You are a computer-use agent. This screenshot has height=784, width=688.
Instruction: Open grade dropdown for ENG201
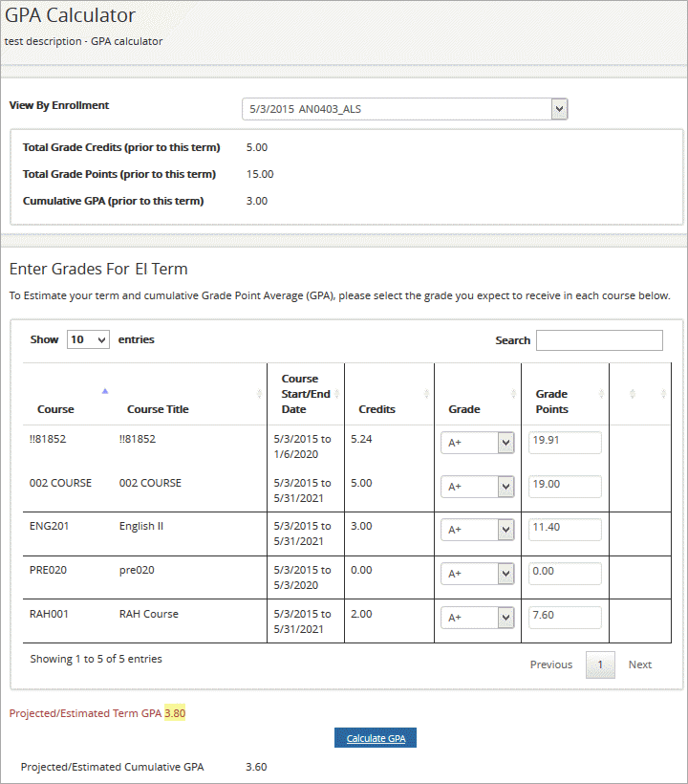pos(477,530)
